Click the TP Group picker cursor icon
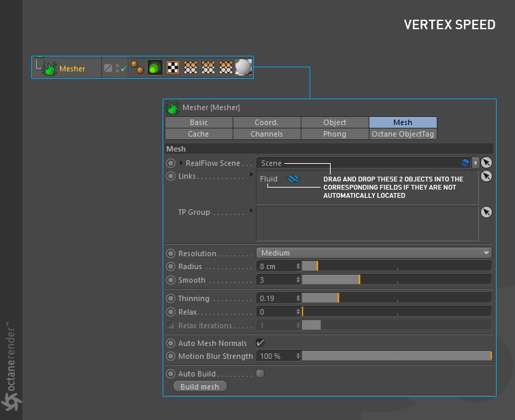The height and width of the screenshot is (420, 515). coord(486,212)
